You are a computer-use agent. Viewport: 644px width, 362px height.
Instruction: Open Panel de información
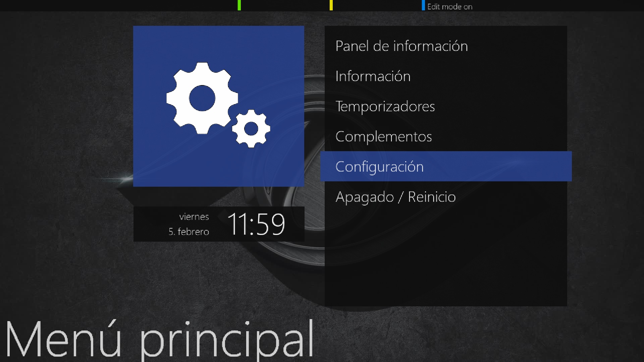(x=446, y=46)
